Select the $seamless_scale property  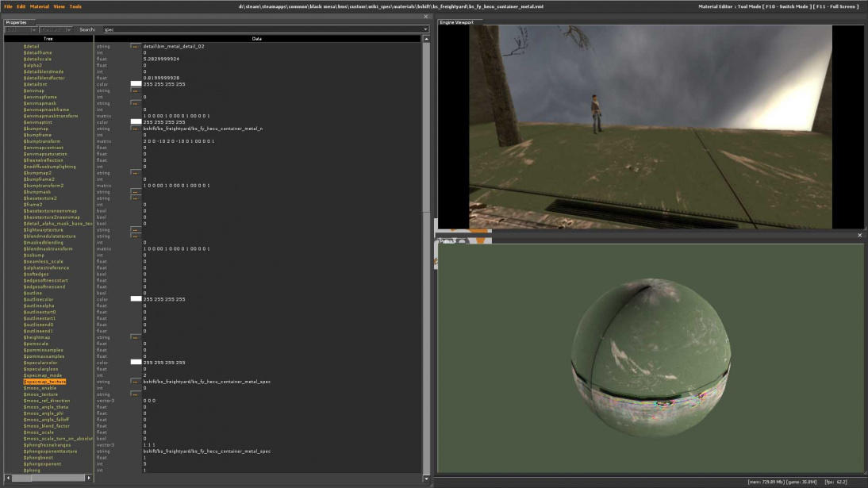click(x=43, y=261)
